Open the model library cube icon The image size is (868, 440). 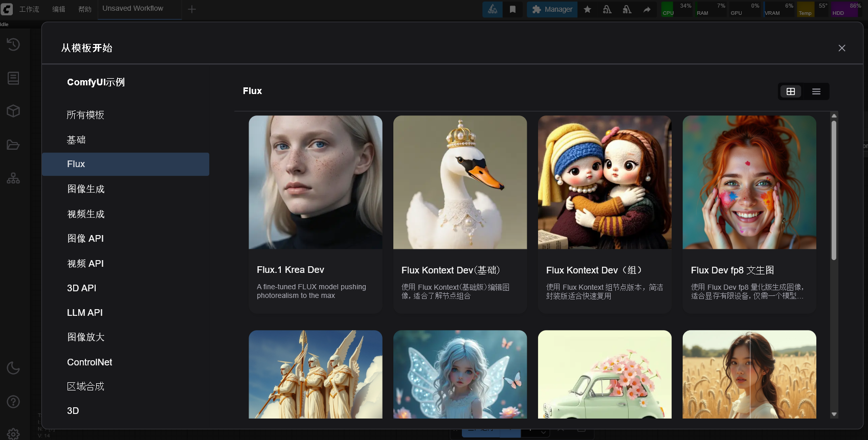[x=13, y=111]
